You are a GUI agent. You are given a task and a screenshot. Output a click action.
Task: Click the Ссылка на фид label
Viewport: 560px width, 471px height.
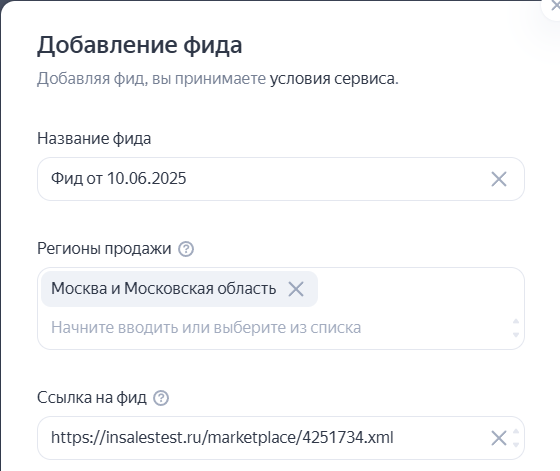point(91,397)
